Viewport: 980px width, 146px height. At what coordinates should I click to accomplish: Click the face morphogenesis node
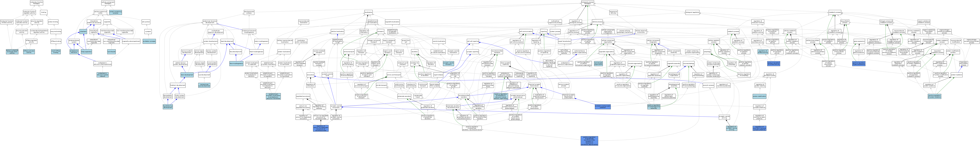[x=236, y=64]
